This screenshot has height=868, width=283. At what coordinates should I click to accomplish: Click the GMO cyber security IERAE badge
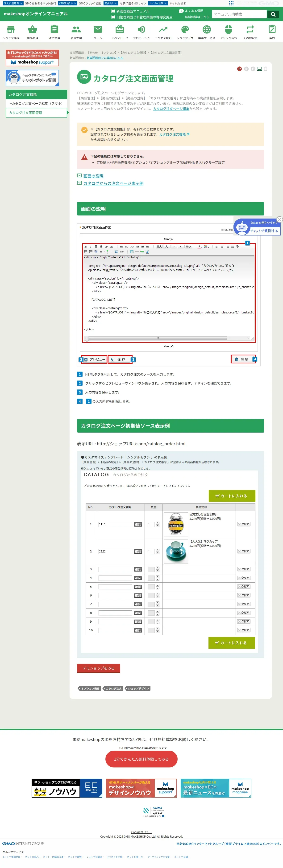point(154,812)
